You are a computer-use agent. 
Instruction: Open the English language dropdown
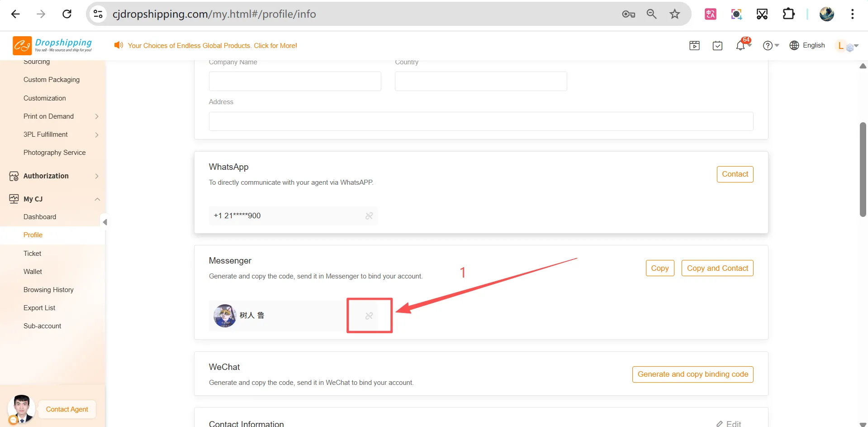tap(807, 45)
